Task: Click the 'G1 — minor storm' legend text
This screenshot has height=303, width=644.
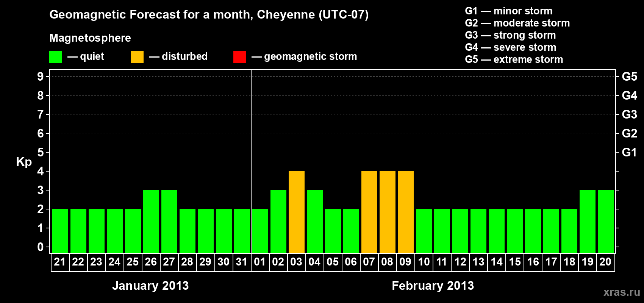Action: click(509, 11)
